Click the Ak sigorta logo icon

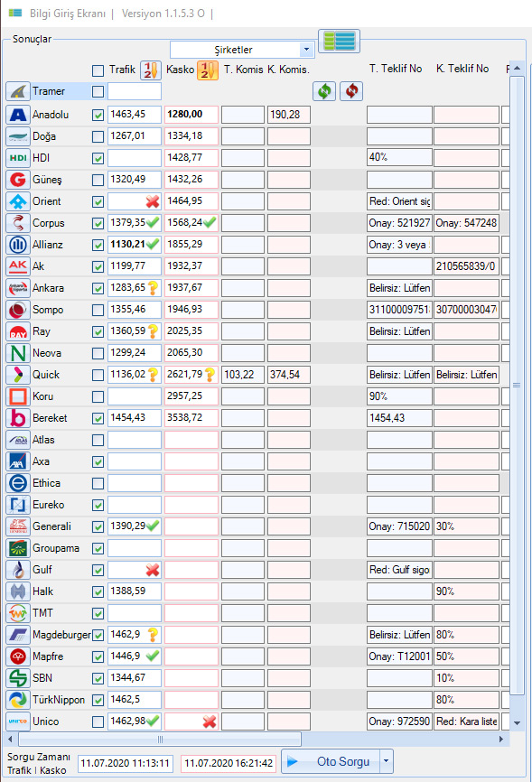point(18,266)
